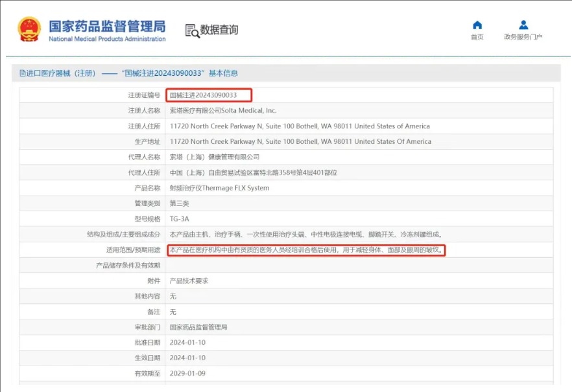
Task: Click the 首页 house icon
Action: [477, 25]
